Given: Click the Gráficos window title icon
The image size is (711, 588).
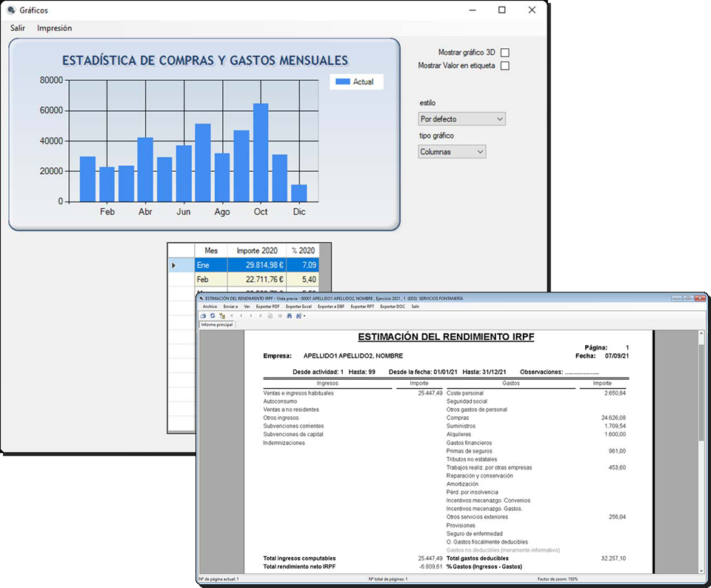Looking at the screenshot, I should pos(11,10).
